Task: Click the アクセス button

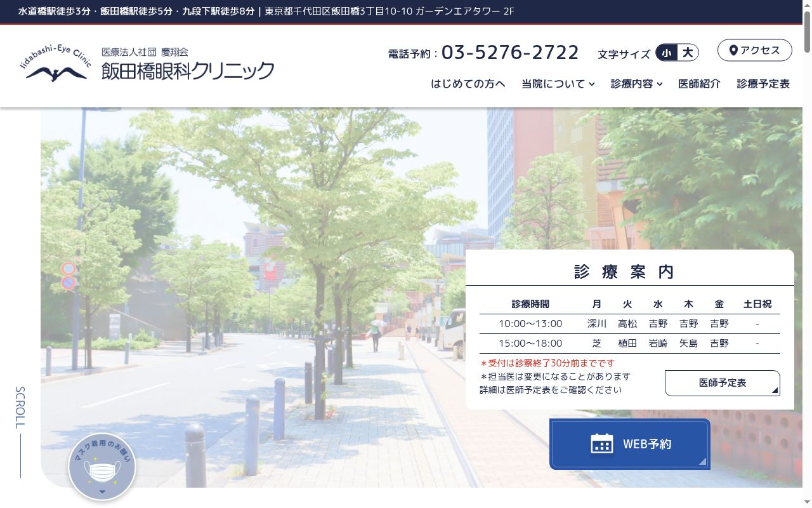Action: [755, 50]
